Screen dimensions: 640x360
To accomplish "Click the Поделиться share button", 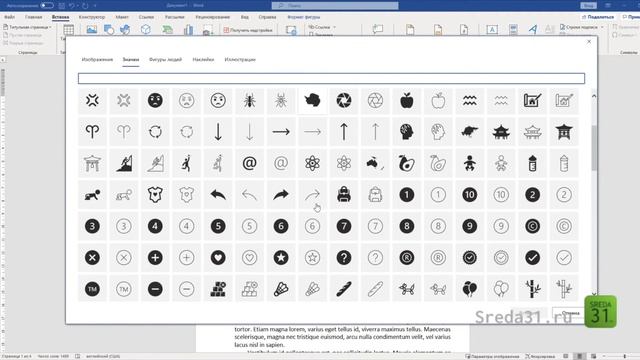I will pyautogui.click(x=598, y=17).
